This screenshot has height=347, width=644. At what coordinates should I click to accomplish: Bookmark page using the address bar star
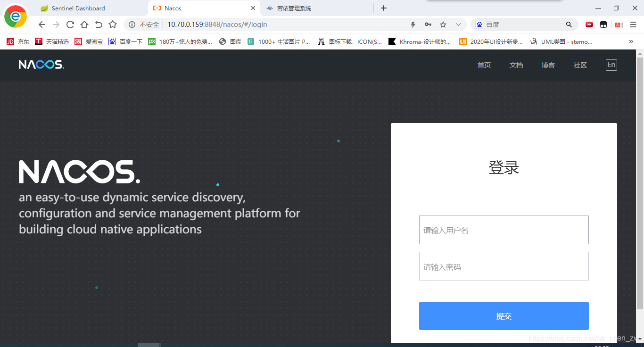pyautogui.click(x=443, y=25)
